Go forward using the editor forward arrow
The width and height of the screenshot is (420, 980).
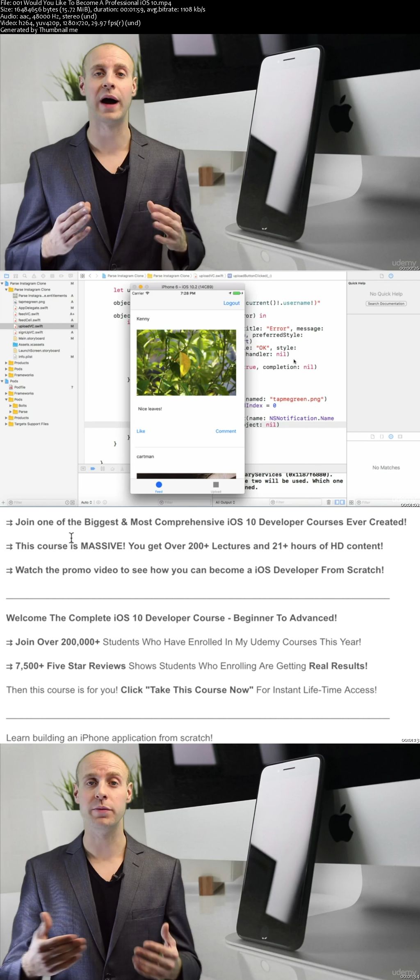(97, 276)
